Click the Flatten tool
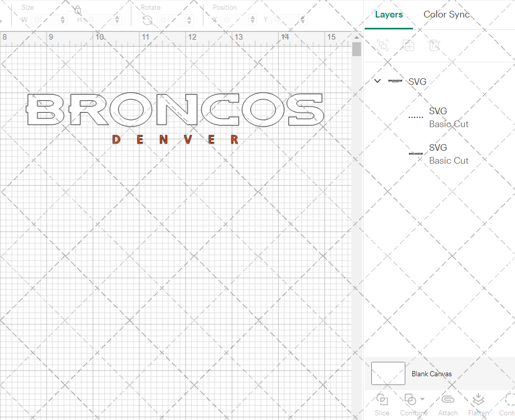 pos(478,405)
